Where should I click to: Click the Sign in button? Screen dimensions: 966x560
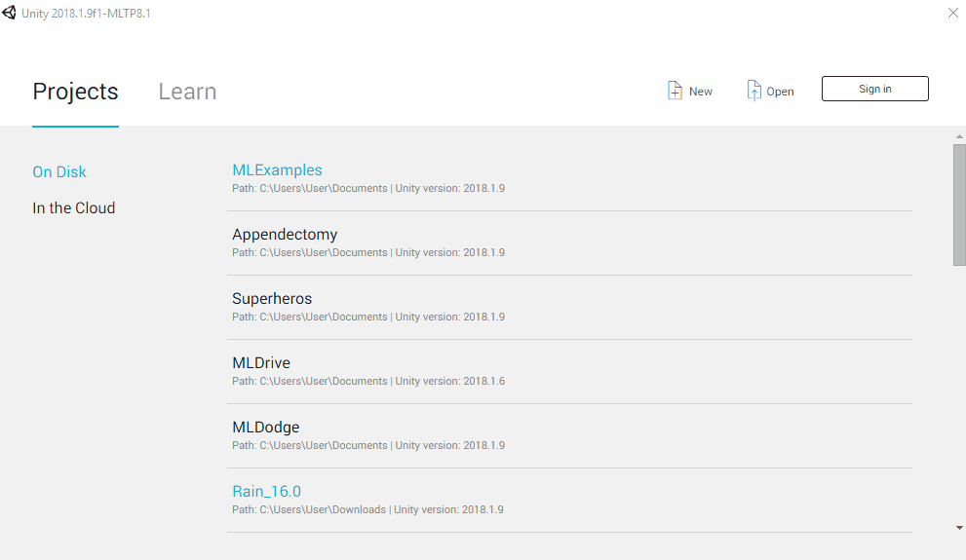874,89
